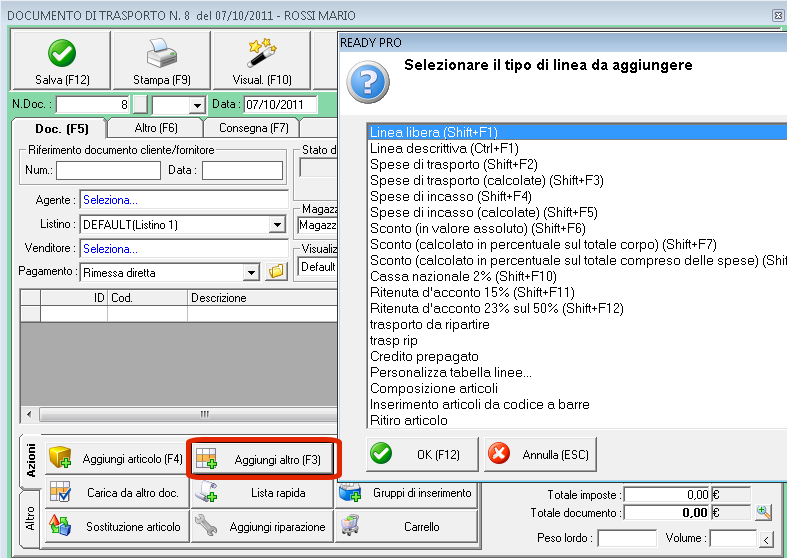Close the document window
Viewport: 787px width, 558px height.
pos(778,16)
